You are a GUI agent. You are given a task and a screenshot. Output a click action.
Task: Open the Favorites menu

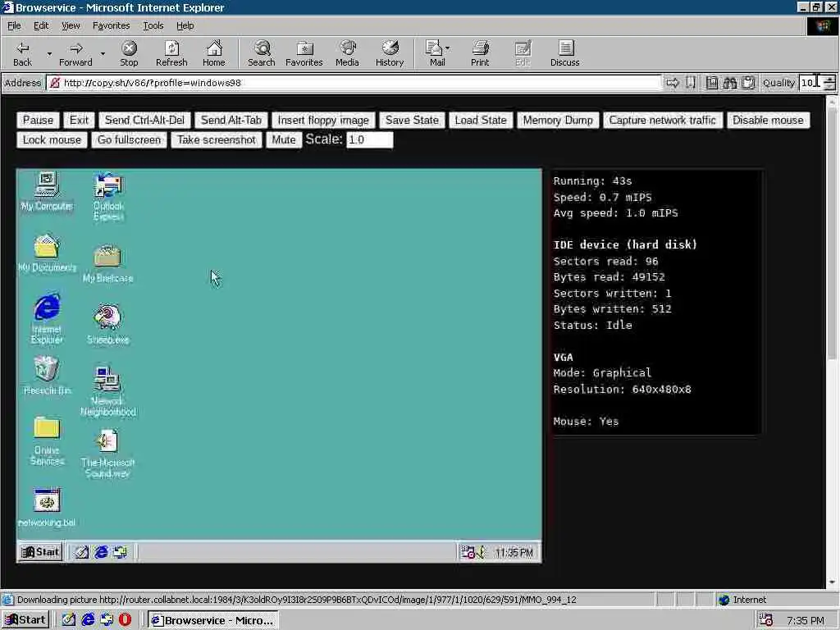(x=111, y=25)
